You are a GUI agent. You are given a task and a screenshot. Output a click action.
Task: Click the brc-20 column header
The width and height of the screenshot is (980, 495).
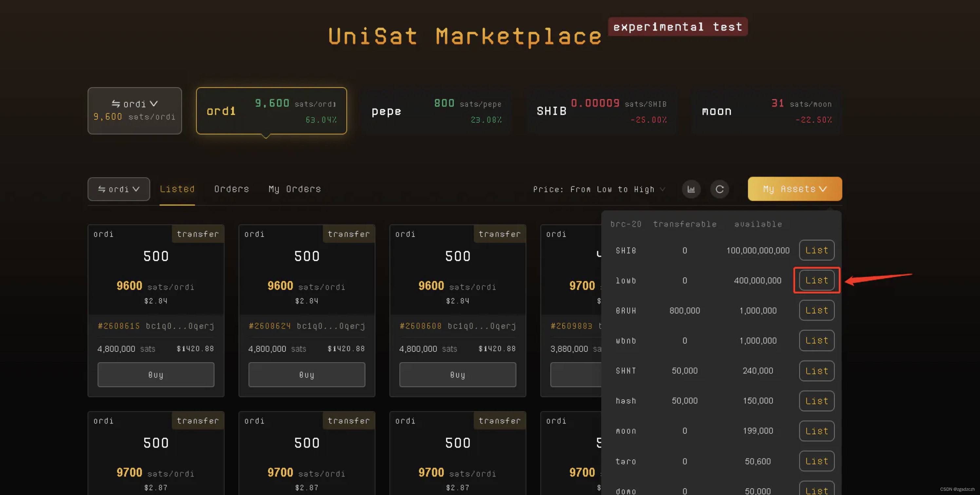pyautogui.click(x=626, y=224)
